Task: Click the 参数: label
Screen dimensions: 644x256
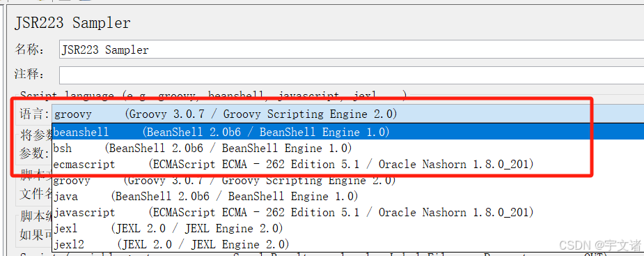Action: pos(35,153)
